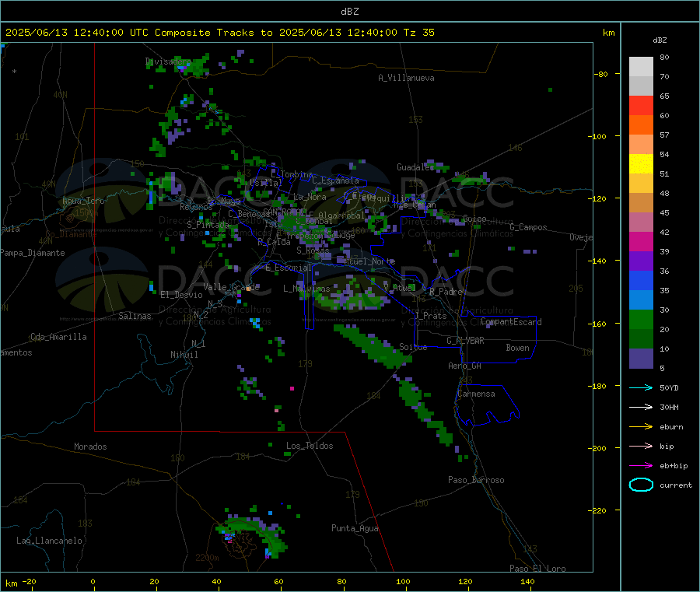Click the 'C_Española' map label
The height and width of the screenshot is (592, 700).
335,180
